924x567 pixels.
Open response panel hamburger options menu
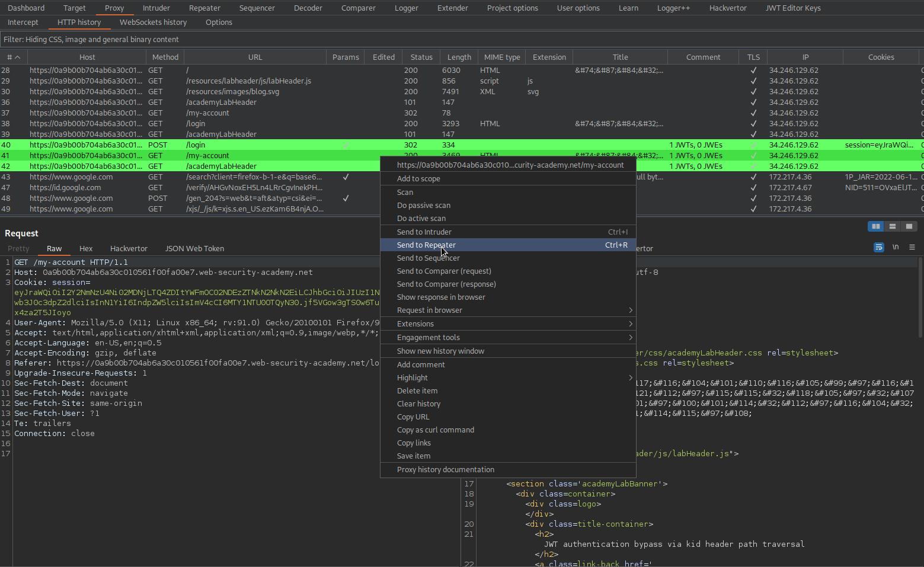coord(912,247)
